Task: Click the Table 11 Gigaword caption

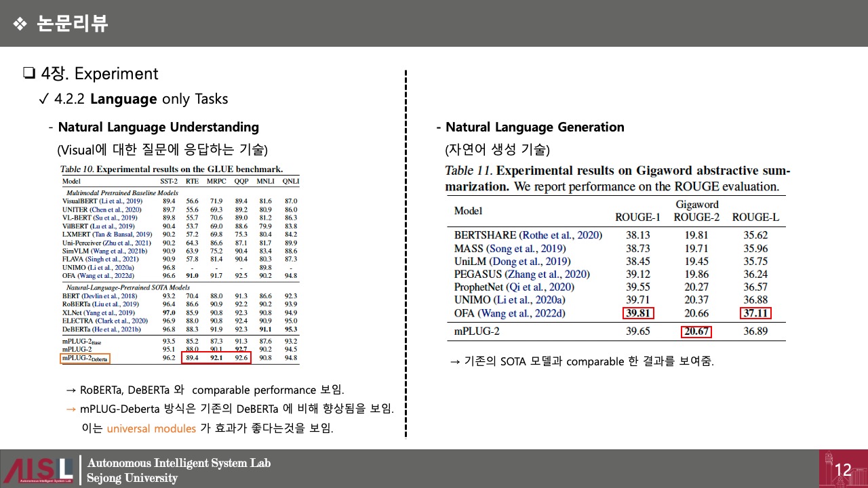Action: 617,178
